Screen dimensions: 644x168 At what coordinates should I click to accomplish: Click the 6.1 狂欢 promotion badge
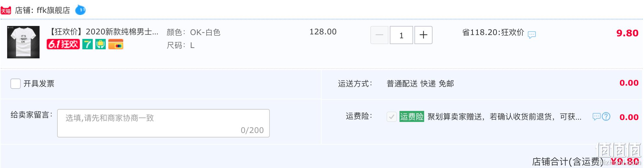point(63,44)
